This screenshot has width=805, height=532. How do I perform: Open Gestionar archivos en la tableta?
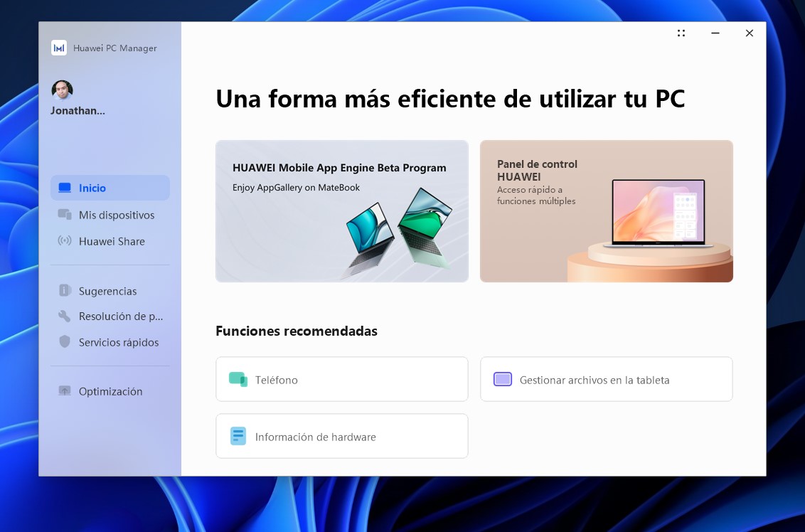click(x=607, y=379)
